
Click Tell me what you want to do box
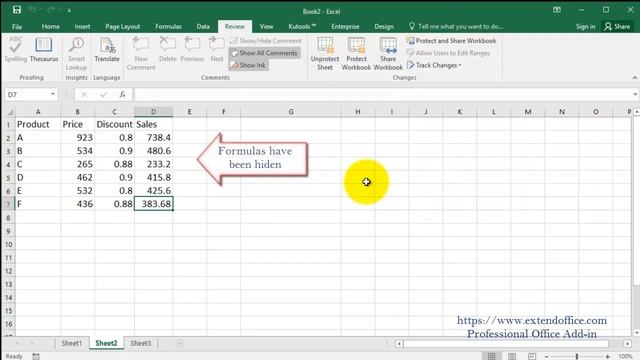(456, 27)
